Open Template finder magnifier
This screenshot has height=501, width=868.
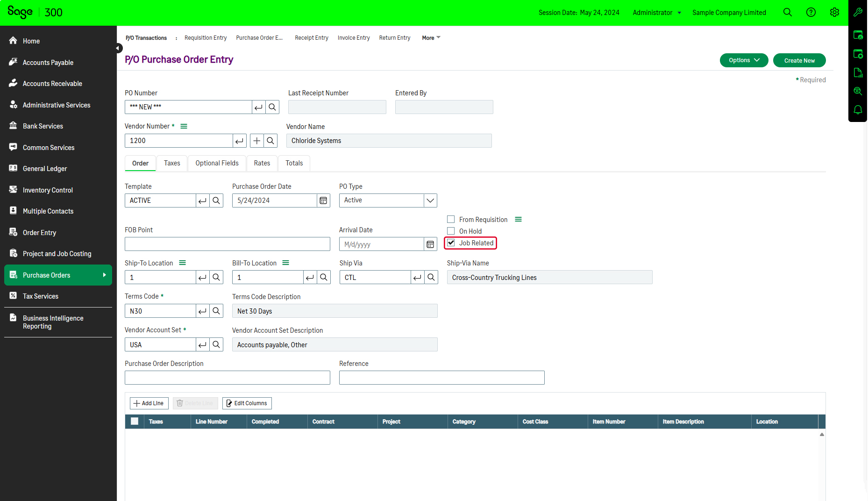click(x=216, y=200)
